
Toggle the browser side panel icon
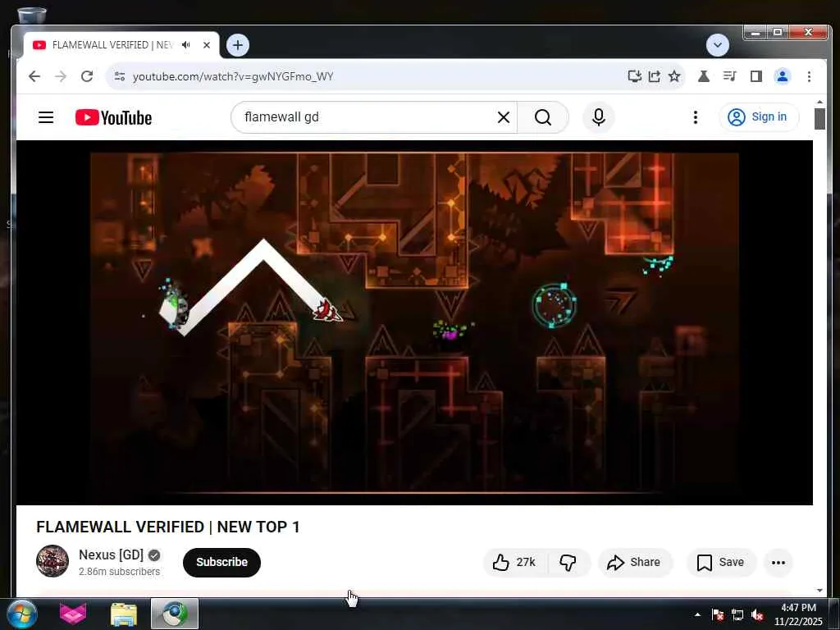[756, 76]
